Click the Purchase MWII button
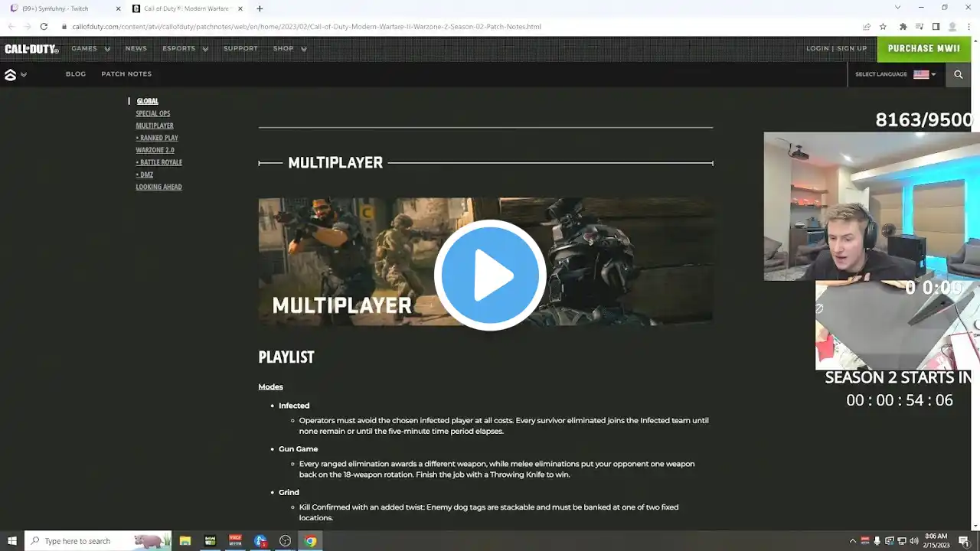Screen dimensions: 980x551 tap(924, 49)
